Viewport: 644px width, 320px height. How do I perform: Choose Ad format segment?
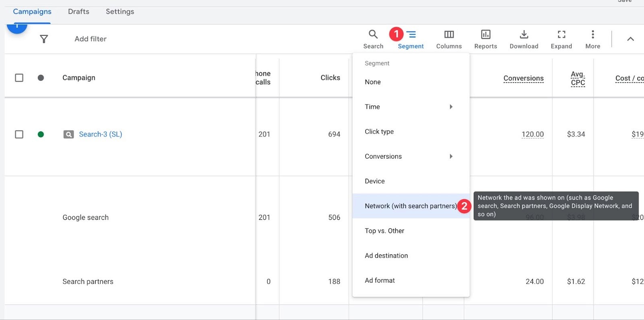coord(411,281)
